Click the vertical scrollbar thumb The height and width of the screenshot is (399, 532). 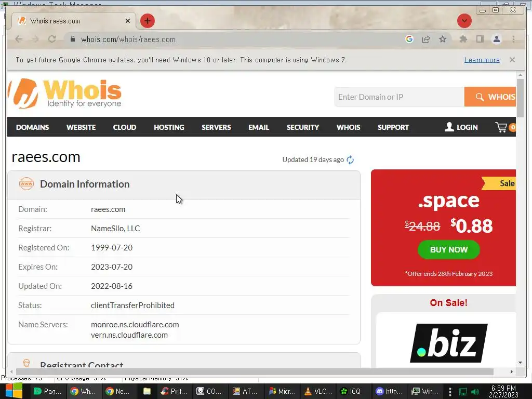[521, 98]
